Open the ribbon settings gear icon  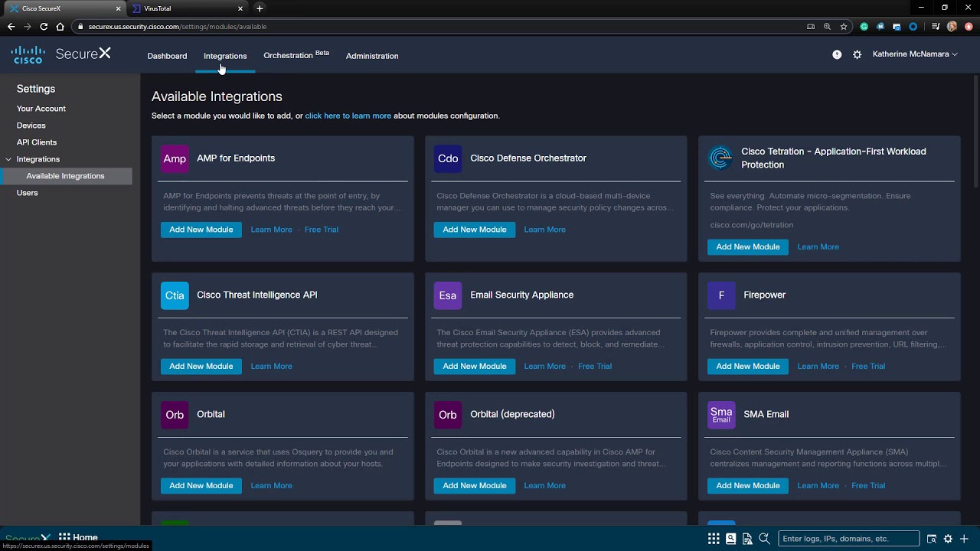coord(948,539)
